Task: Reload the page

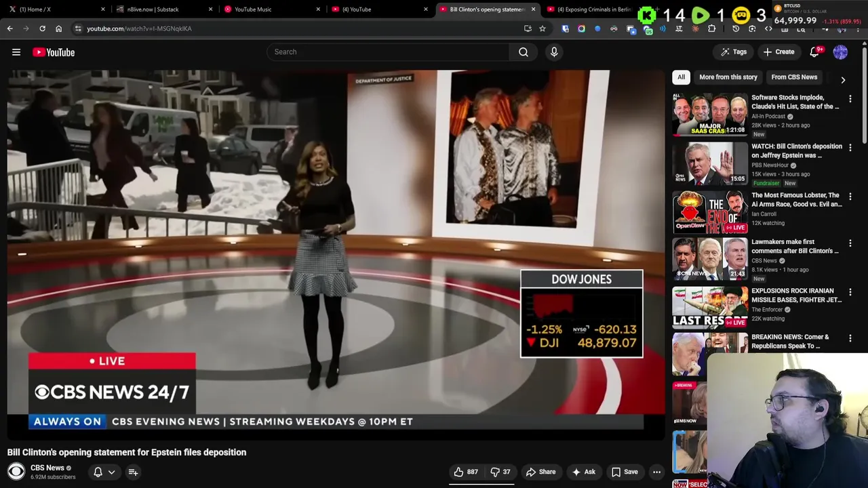Action: 42,28
